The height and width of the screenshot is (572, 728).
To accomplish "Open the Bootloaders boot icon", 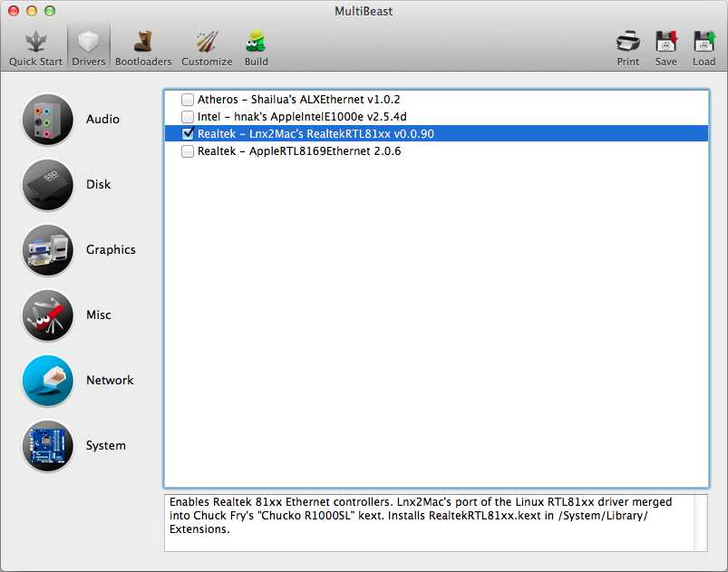I will (143, 42).
